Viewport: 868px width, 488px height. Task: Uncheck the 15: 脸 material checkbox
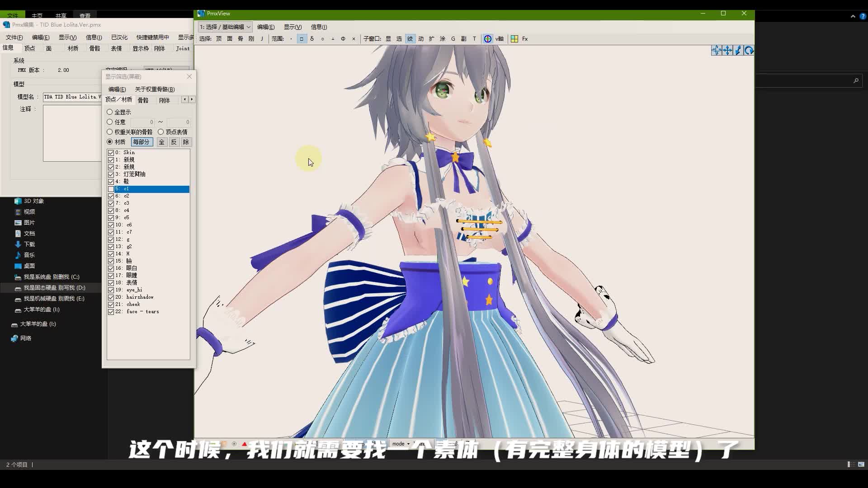[x=111, y=261]
